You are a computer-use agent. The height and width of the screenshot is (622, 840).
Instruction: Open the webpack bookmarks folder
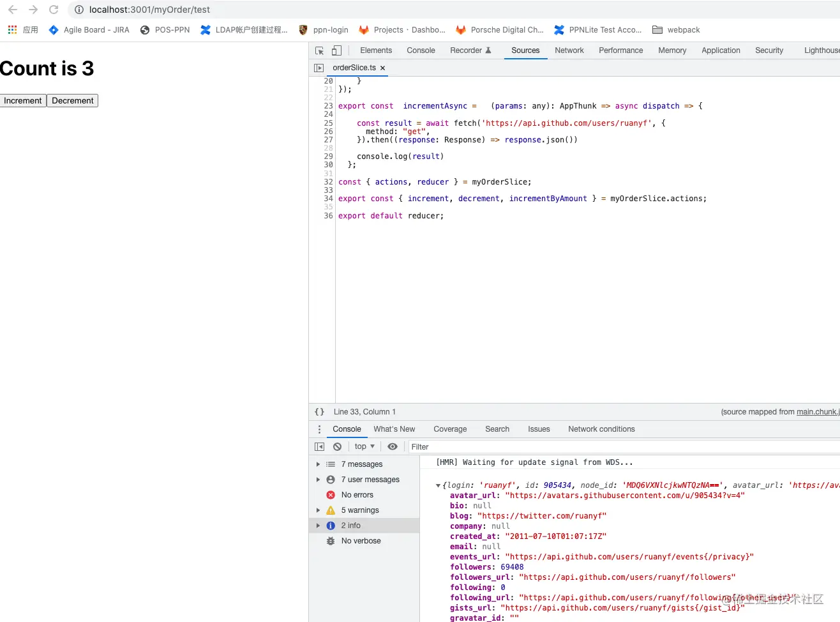pos(676,30)
